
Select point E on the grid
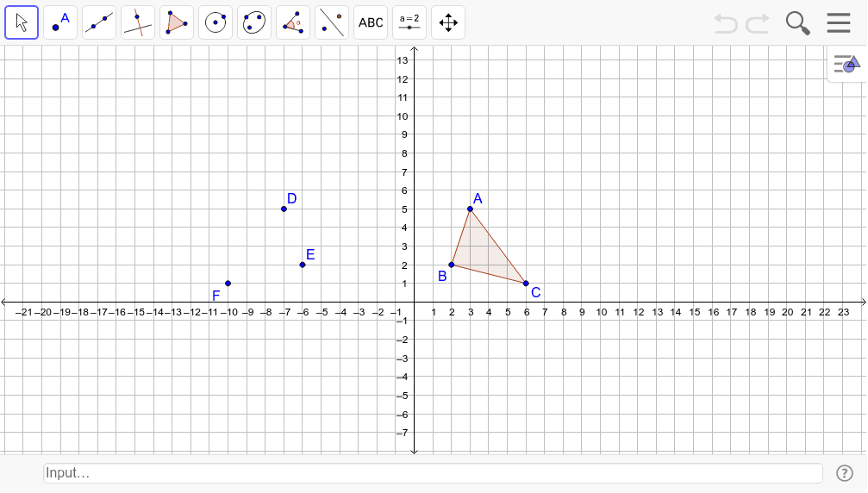303,265
